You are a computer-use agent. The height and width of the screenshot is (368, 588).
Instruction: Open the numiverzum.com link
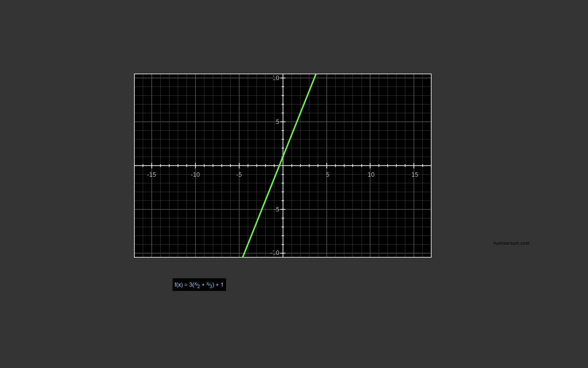511,243
